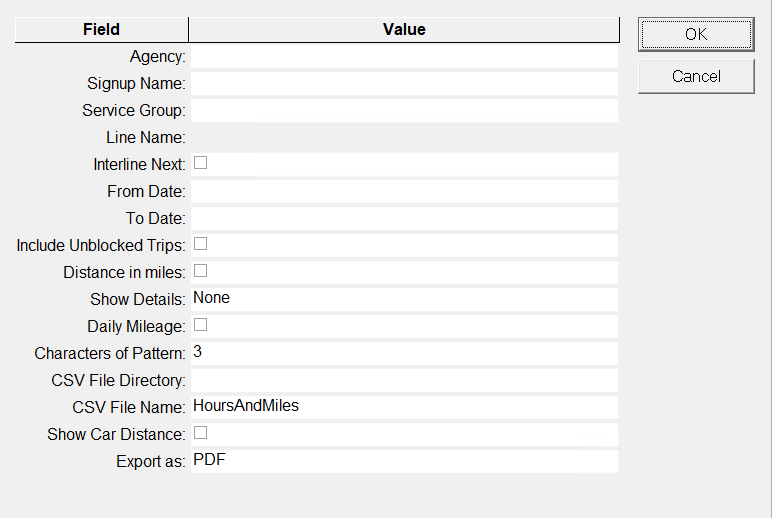
Task: Click the Field column header
Action: pos(102,30)
